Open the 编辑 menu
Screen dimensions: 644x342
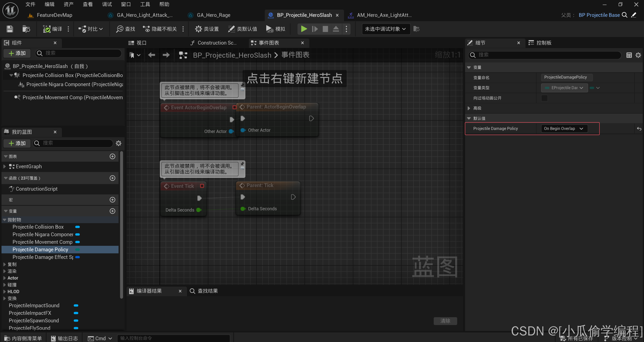pos(49,4)
